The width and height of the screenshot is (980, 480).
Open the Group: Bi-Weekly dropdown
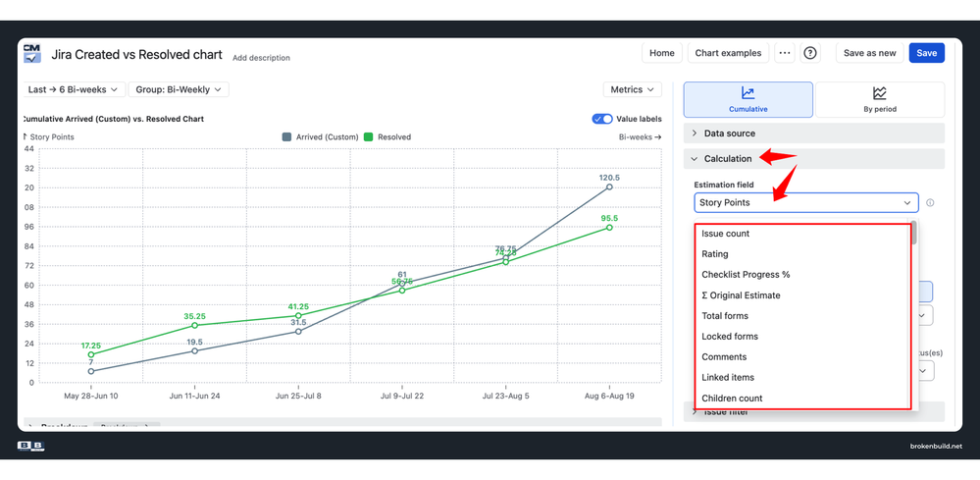pyautogui.click(x=179, y=89)
